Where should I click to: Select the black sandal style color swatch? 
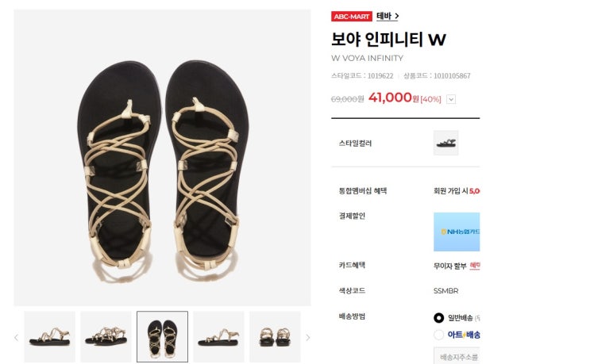pos(445,143)
